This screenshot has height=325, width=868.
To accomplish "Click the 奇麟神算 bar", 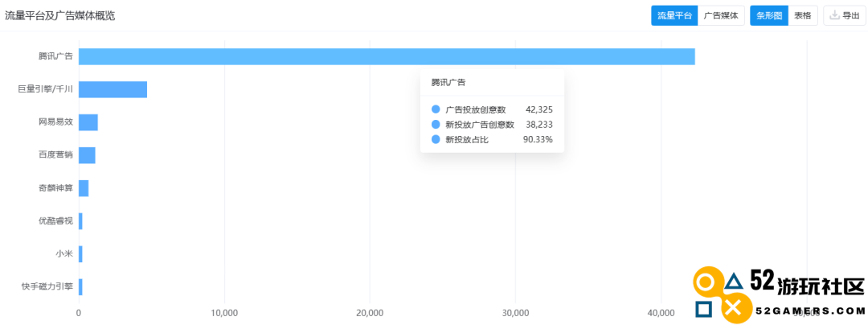I will (84, 188).
